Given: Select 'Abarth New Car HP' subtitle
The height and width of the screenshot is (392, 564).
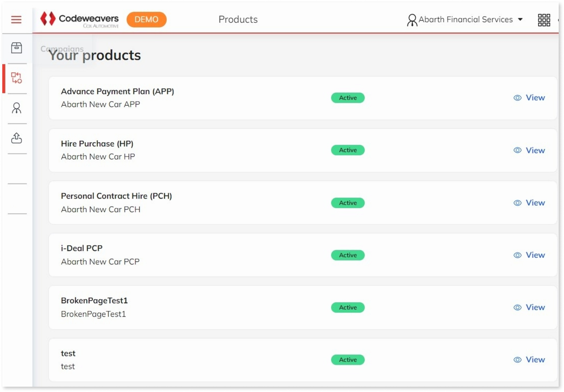Looking at the screenshot, I should point(98,157).
